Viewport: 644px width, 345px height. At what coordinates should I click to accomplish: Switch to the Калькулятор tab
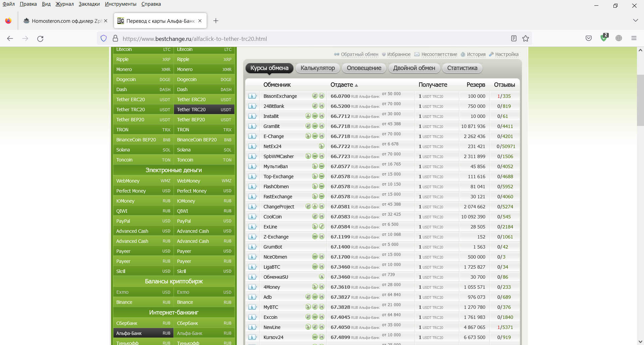(x=317, y=68)
